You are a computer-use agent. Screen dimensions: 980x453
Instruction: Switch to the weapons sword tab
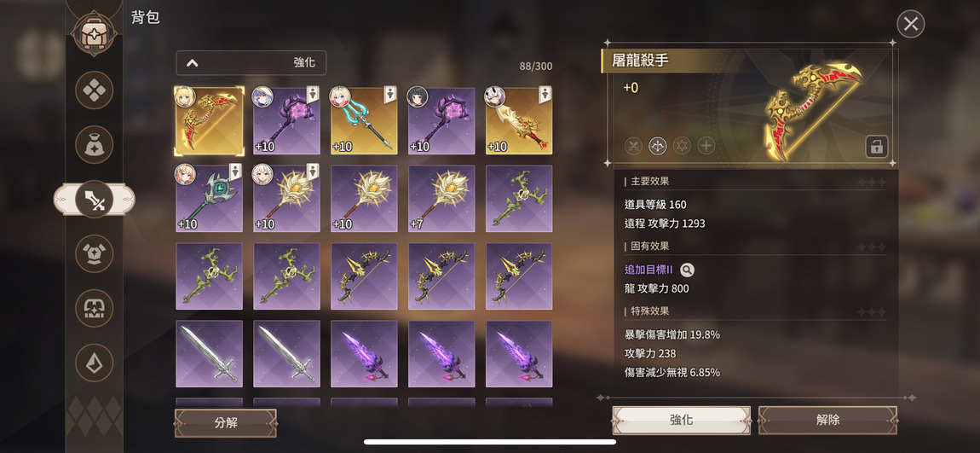click(95, 199)
